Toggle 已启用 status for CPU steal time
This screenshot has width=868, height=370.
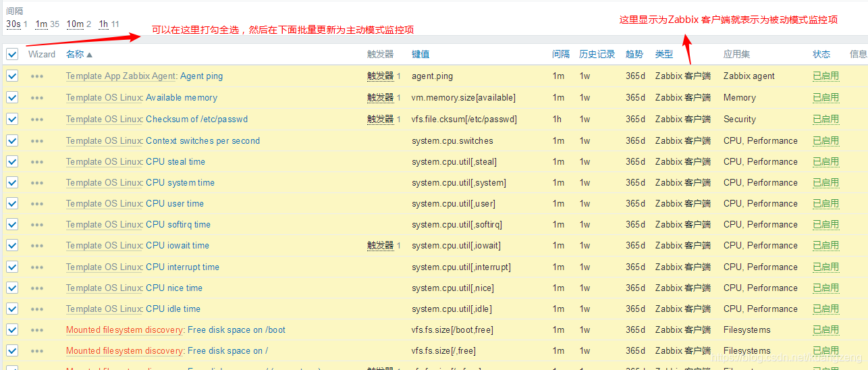[x=825, y=162]
